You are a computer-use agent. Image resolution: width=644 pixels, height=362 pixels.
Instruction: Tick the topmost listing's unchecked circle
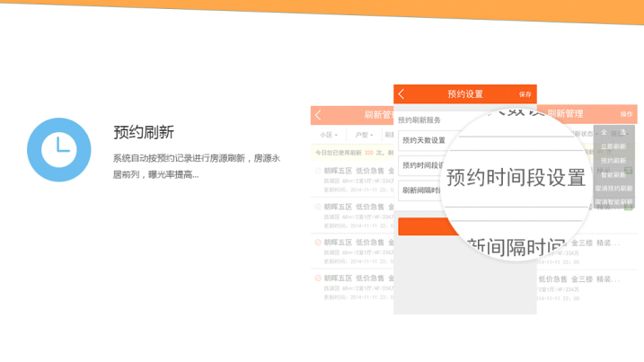tap(317, 171)
